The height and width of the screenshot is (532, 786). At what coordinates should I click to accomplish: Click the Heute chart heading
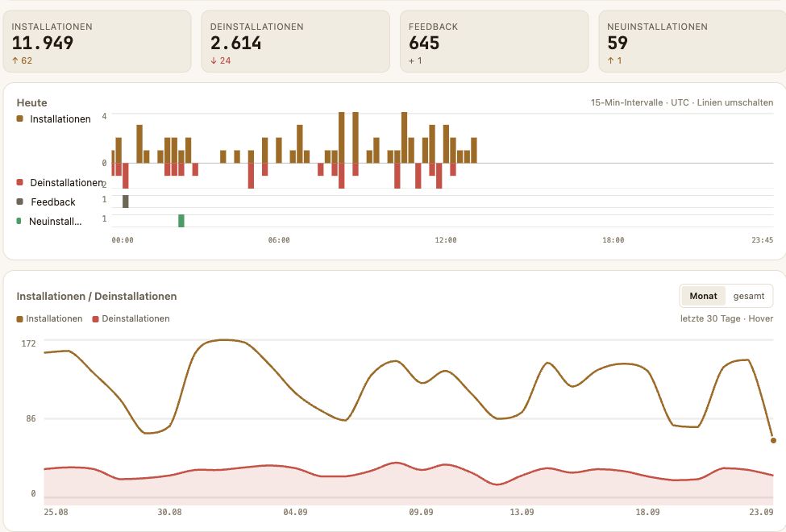[x=31, y=103]
